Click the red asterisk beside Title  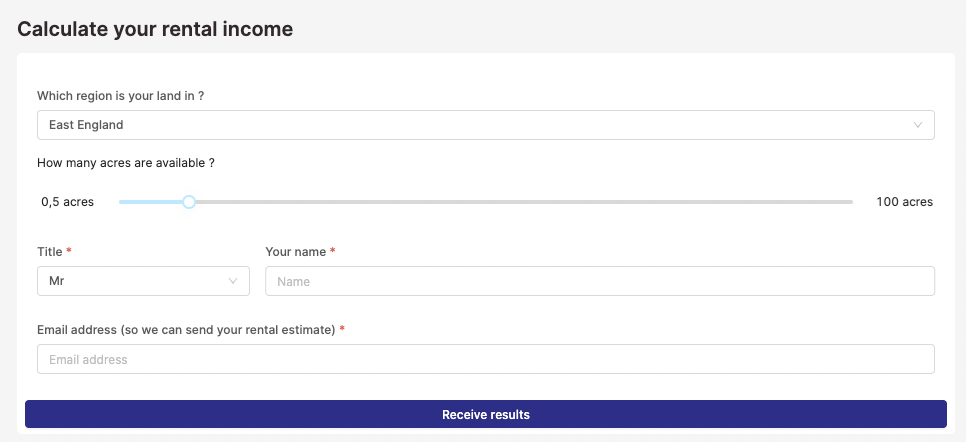pos(69,252)
